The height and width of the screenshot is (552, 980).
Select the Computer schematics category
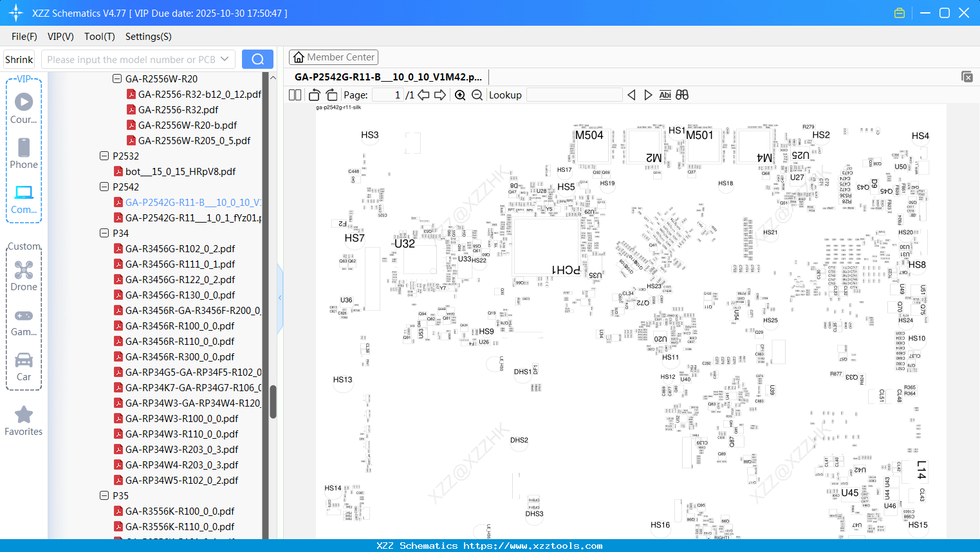[24, 199]
